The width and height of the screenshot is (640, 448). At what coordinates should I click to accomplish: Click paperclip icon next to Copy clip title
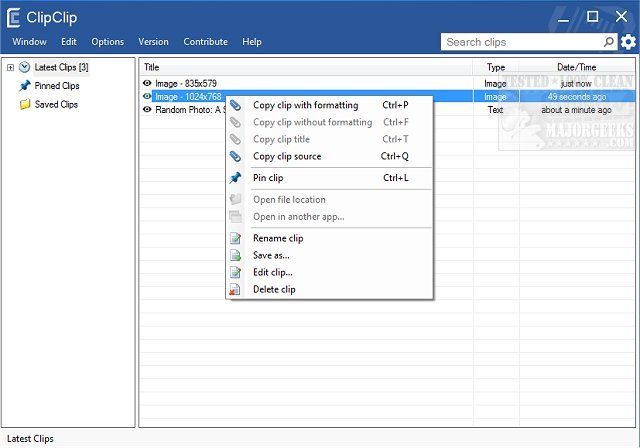click(235, 139)
